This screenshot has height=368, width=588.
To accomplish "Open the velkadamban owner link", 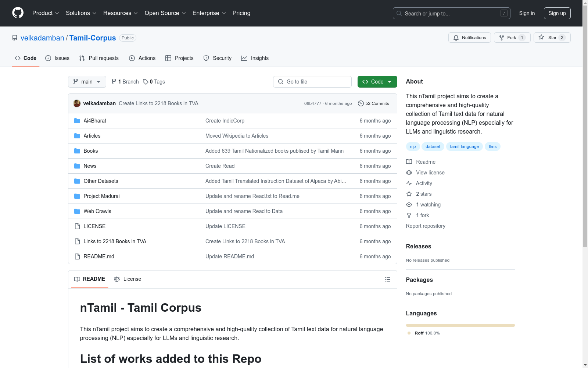I will tap(42, 38).
